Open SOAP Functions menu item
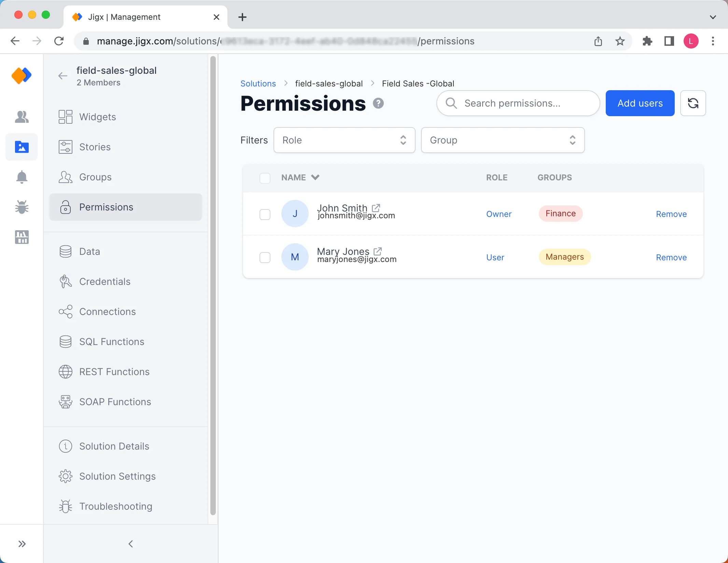Image resolution: width=728 pixels, height=563 pixels. (126, 402)
